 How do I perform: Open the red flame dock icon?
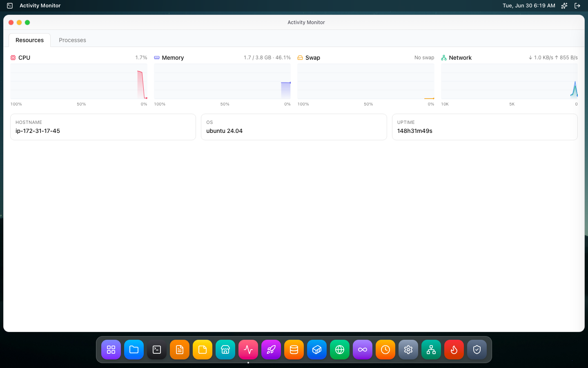pos(454,350)
